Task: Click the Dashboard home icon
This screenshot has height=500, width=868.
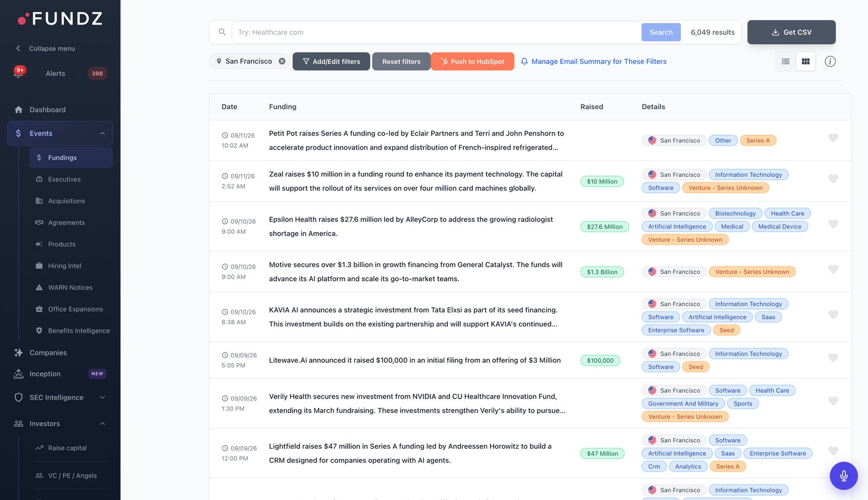Action: tap(18, 110)
